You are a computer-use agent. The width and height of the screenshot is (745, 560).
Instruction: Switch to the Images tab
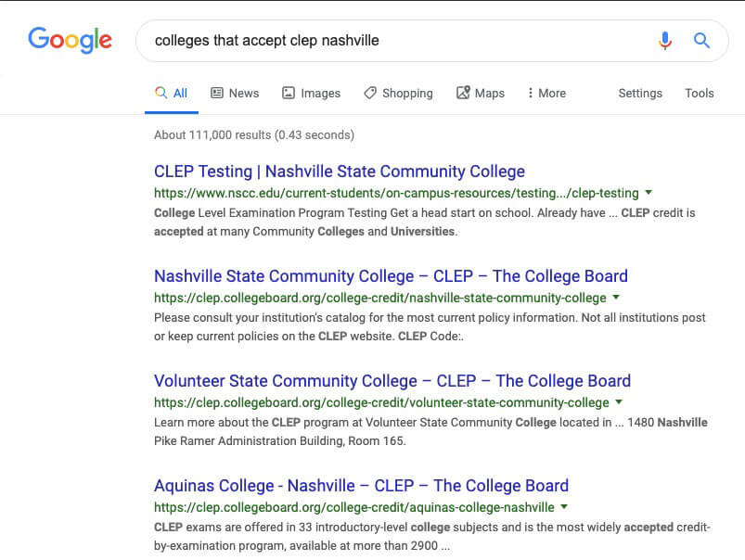pyautogui.click(x=312, y=93)
